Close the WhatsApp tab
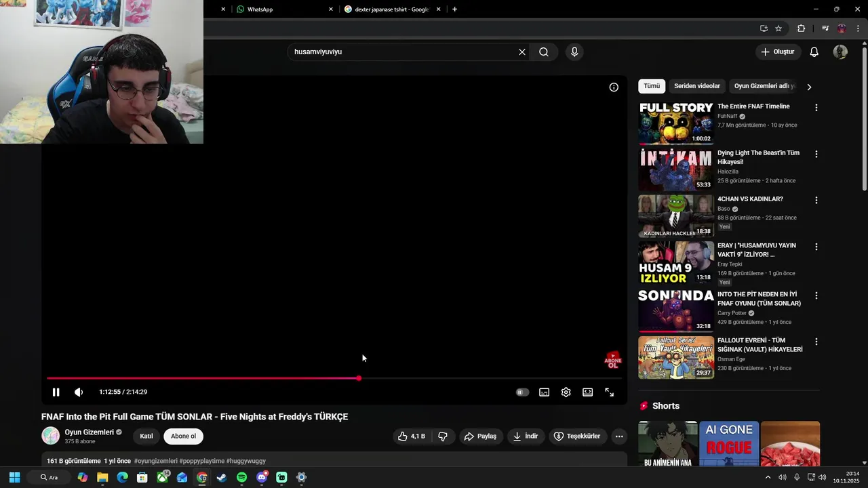Viewport: 868px width, 488px height. click(331, 9)
